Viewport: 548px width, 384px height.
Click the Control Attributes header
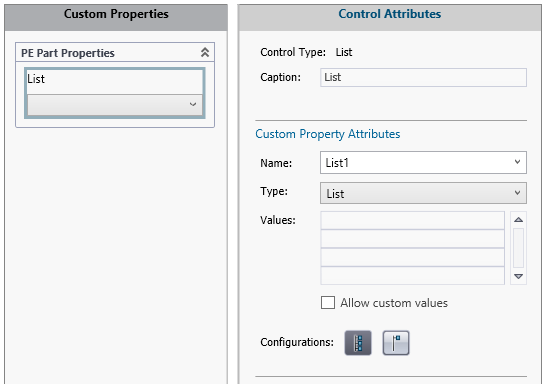coord(390,14)
